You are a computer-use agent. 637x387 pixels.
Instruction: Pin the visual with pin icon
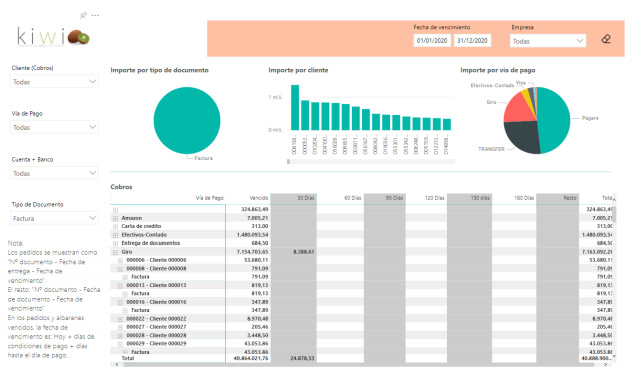click(x=83, y=15)
